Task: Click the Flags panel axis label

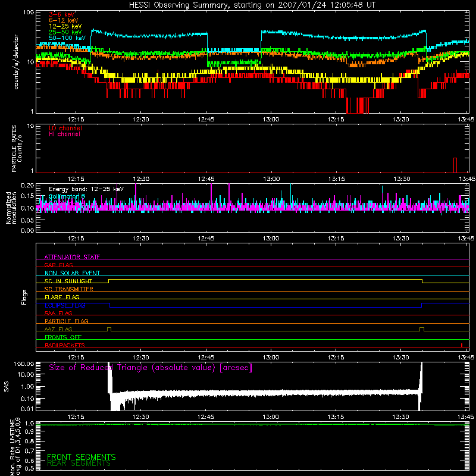Action: (x=24, y=297)
